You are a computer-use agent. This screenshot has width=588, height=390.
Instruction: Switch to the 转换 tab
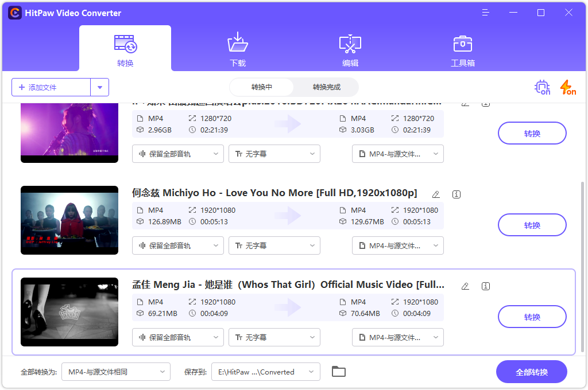[125, 48]
